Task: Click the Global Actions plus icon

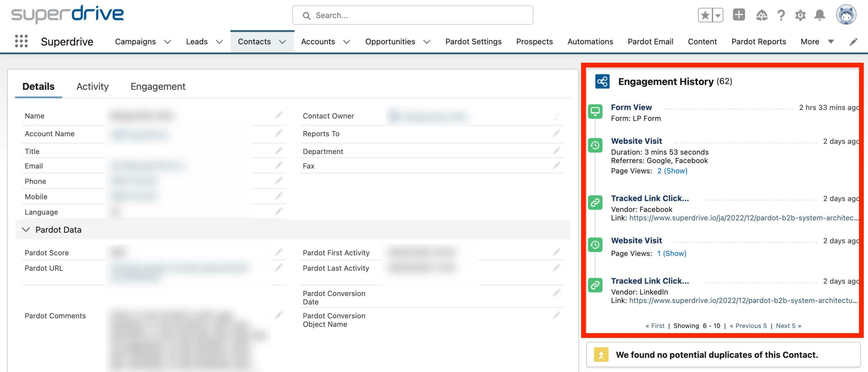Action: (x=739, y=15)
